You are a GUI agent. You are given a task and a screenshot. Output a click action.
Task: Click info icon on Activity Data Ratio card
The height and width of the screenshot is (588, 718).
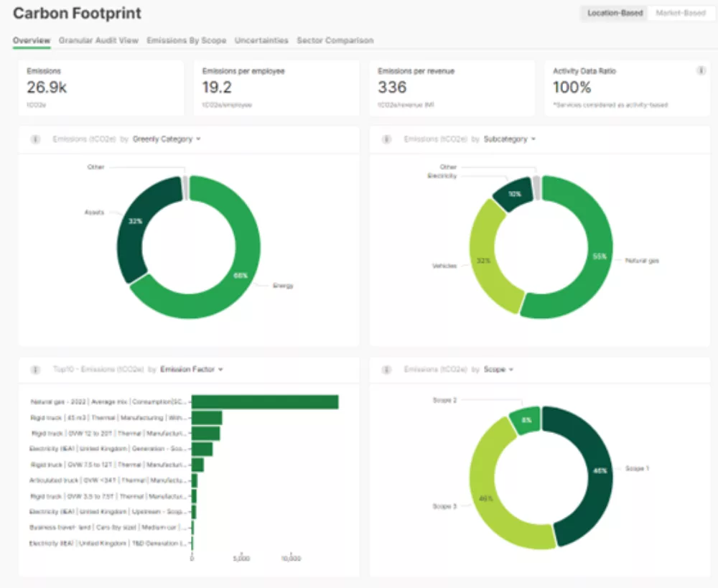point(701,71)
